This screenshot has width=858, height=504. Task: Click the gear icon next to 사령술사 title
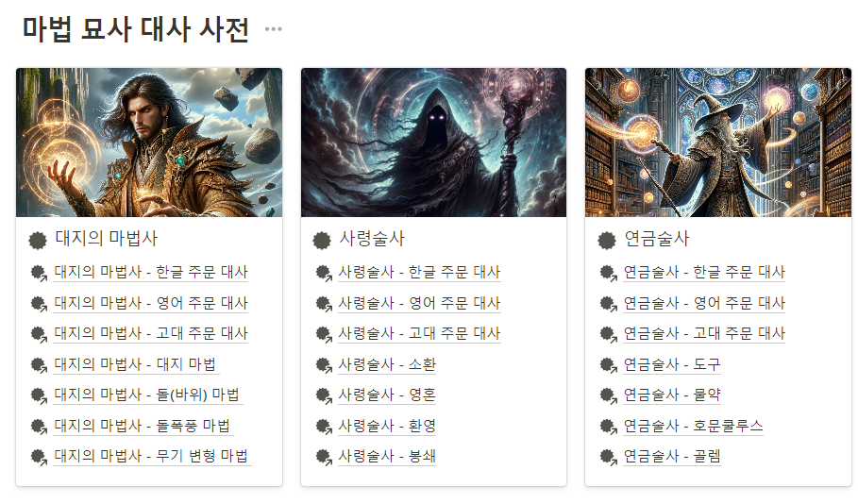tap(322, 240)
